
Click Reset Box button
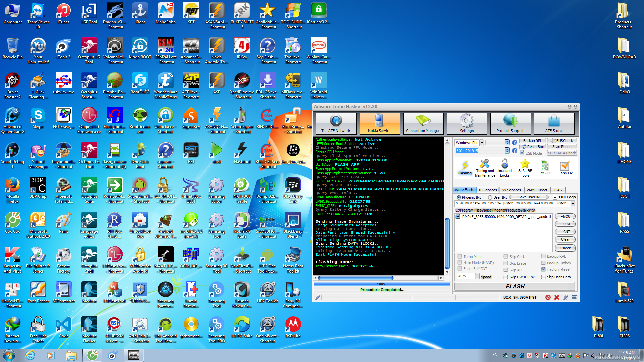(x=532, y=147)
